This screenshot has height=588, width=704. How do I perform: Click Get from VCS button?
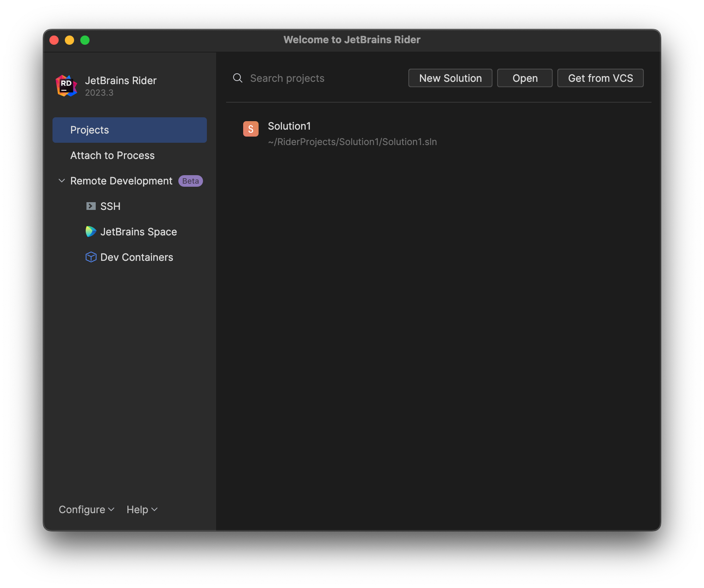coord(601,78)
